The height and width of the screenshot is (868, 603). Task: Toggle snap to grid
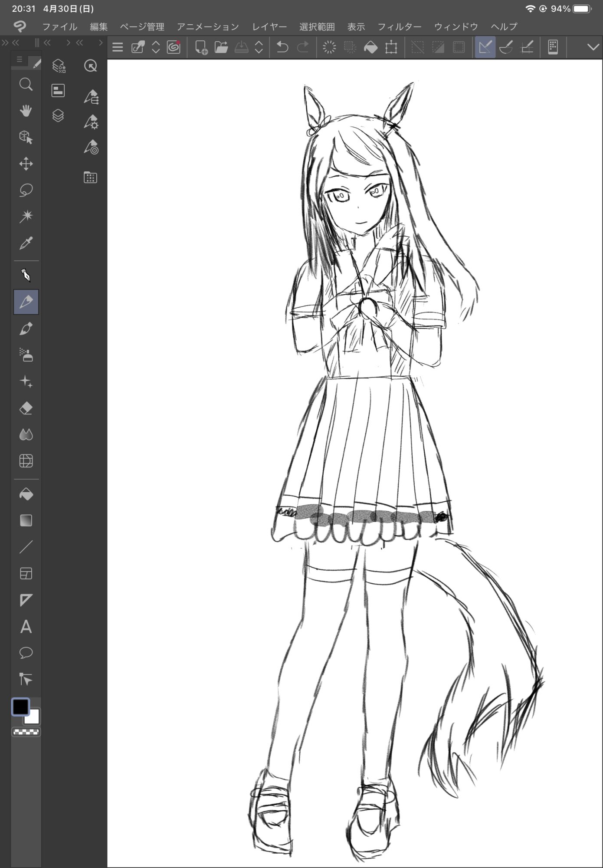527,47
